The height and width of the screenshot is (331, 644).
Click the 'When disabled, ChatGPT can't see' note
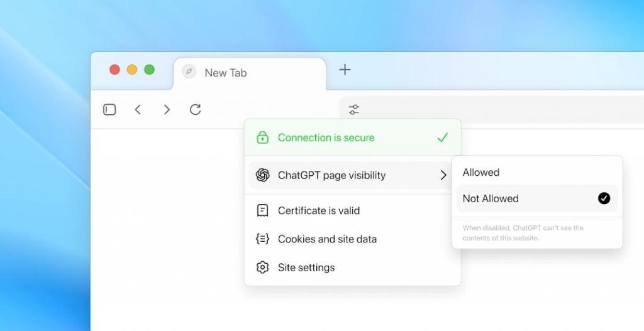coord(523,233)
